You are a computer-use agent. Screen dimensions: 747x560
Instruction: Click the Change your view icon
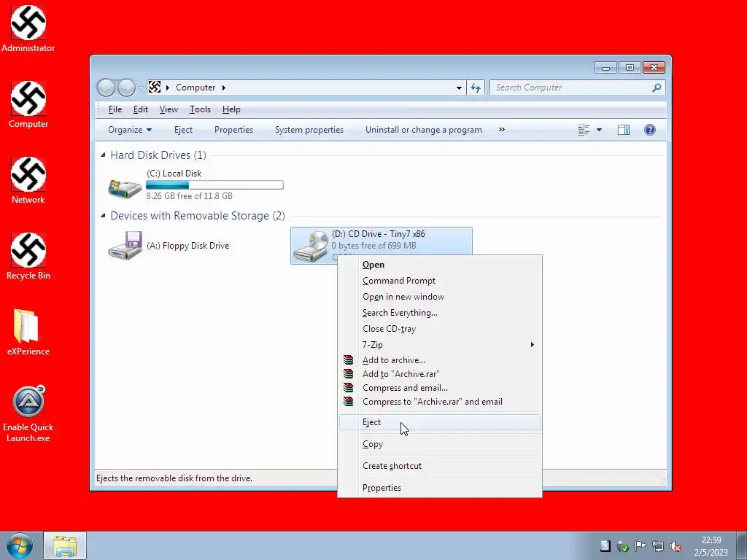[584, 130]
